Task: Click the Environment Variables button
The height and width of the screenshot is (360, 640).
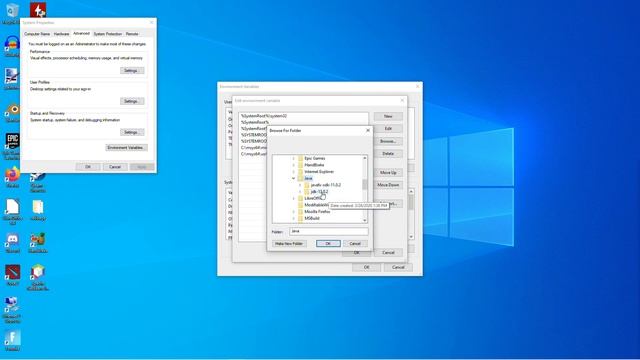Action: click(126, 147)
